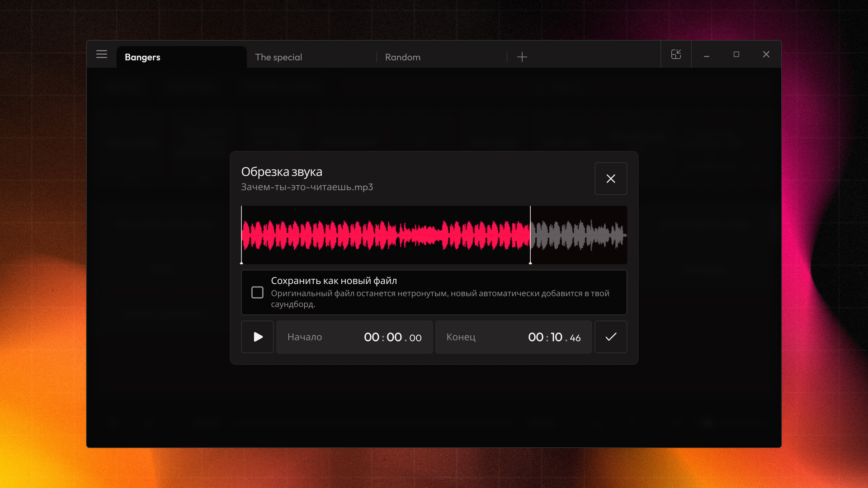Click the file name Зачем-ты-это-читаешь.mp3

pyautogui.click(x=307, y=187)
